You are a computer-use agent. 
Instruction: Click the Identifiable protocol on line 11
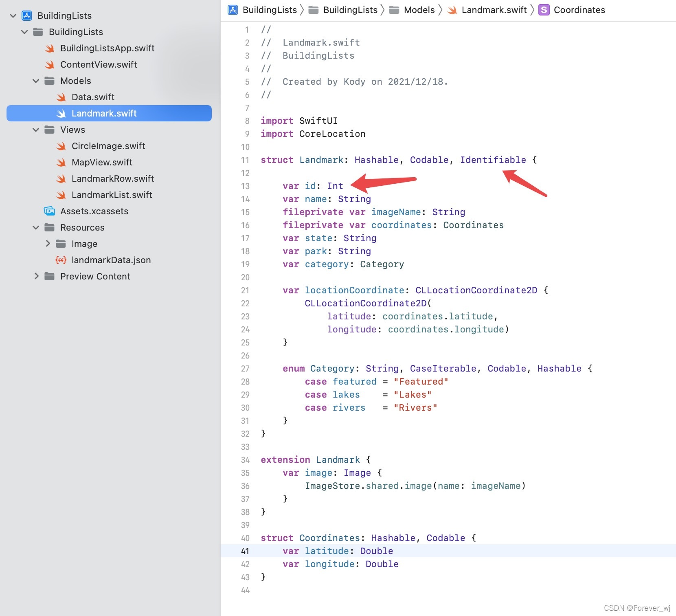[493, 160]
